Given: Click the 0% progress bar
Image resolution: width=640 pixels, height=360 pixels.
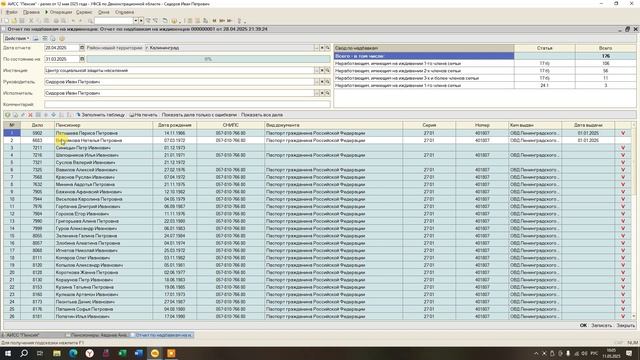Looking at the screenshot, I should [x=208, y=59].
